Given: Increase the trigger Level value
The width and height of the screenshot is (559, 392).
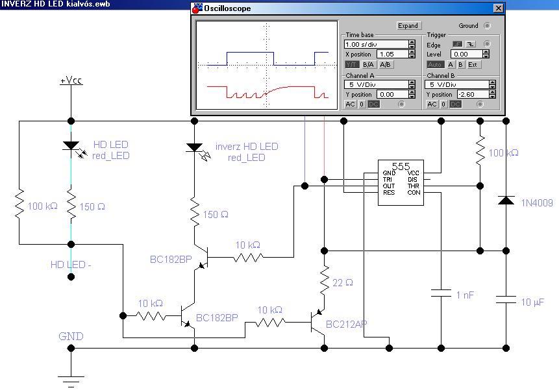Looking at the screenshot, I should (x=486, y=52).
